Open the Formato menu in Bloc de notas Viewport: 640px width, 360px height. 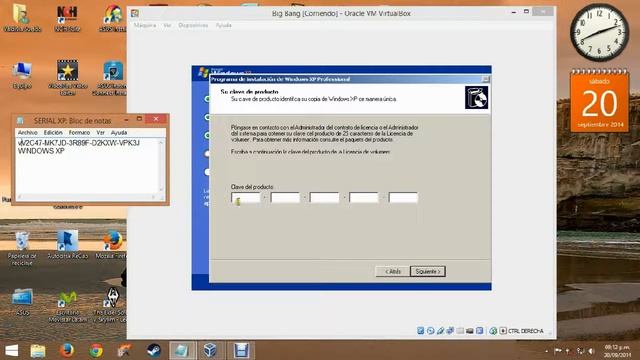(79, 133)
